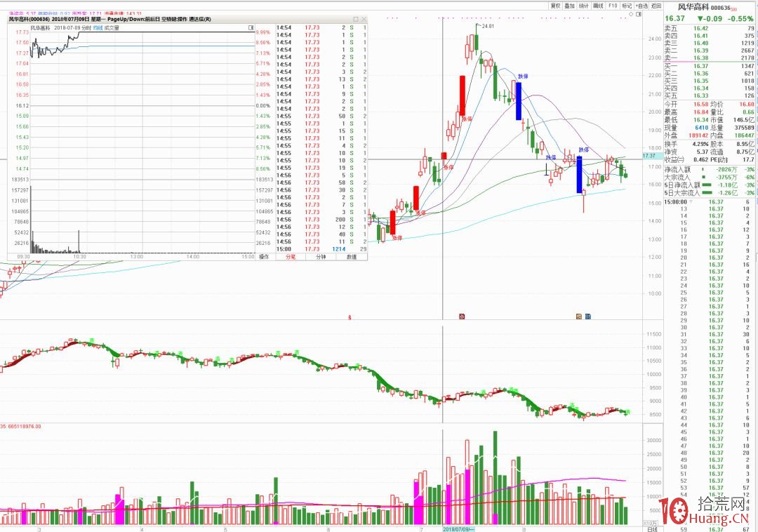Switch to the 分钟 tab
Screen dimensions: 758x532
(x=321, y=257)
